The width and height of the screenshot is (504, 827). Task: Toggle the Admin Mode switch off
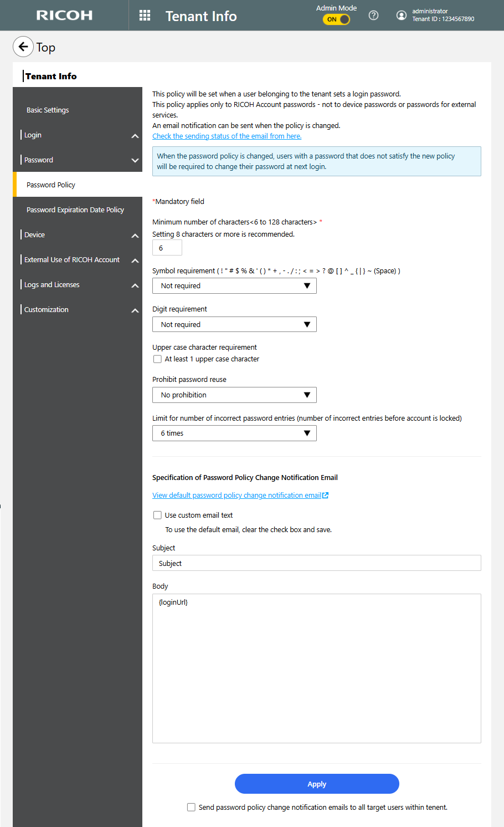(x=337, y=19)
